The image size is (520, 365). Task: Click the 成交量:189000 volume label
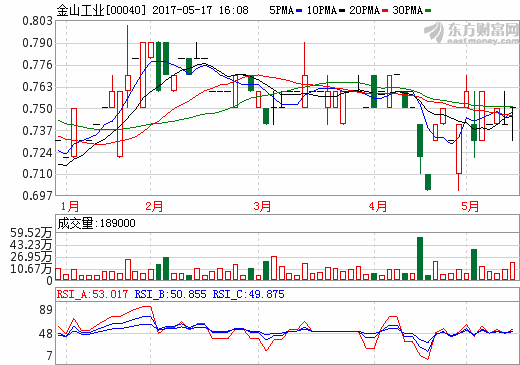(x=96, y=223)
